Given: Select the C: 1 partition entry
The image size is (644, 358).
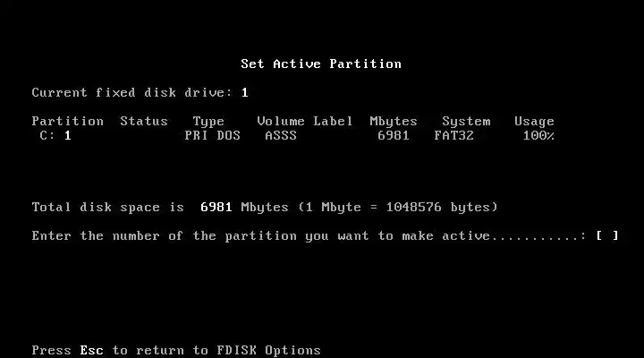Looking at the screenshot, I should pyautogui.click(x=55, y=136).
